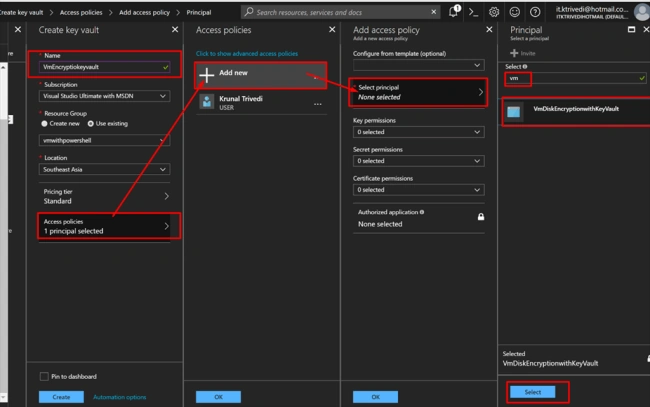
Task: Open portal settings gear icon
Action: 494,12
